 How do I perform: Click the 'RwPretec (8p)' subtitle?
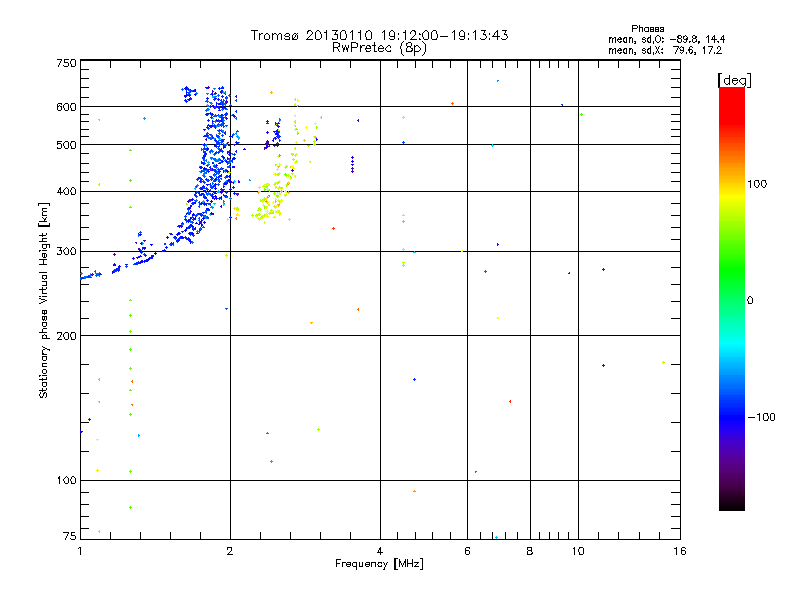click(x=379, y=48)
